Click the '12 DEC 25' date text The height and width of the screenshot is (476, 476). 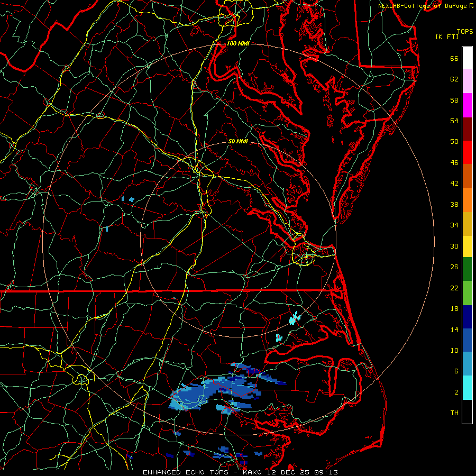click(x=288, y=472)
